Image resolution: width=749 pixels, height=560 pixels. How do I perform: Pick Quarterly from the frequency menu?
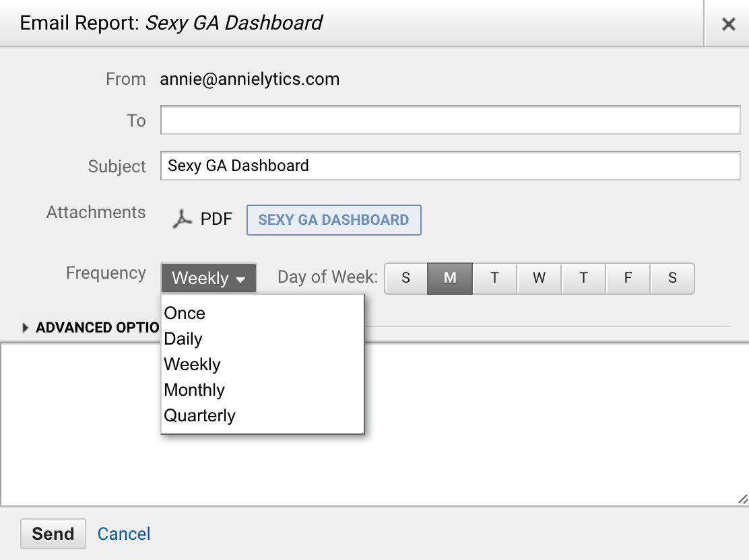(x=200, y=416)
